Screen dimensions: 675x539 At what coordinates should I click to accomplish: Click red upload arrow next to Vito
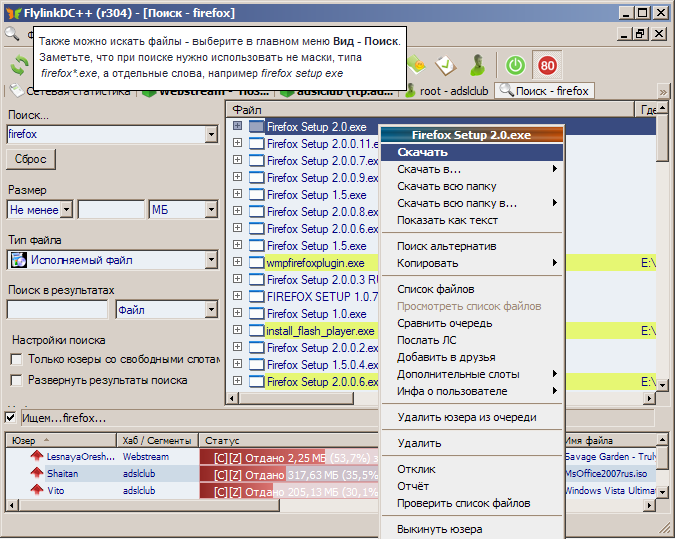tap(37, 489)
